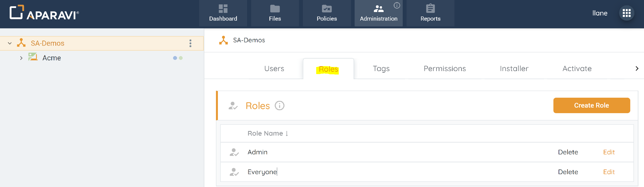Screen dimensions: 644x187
Task: Click info icon on Administration button
Action: 396,6
